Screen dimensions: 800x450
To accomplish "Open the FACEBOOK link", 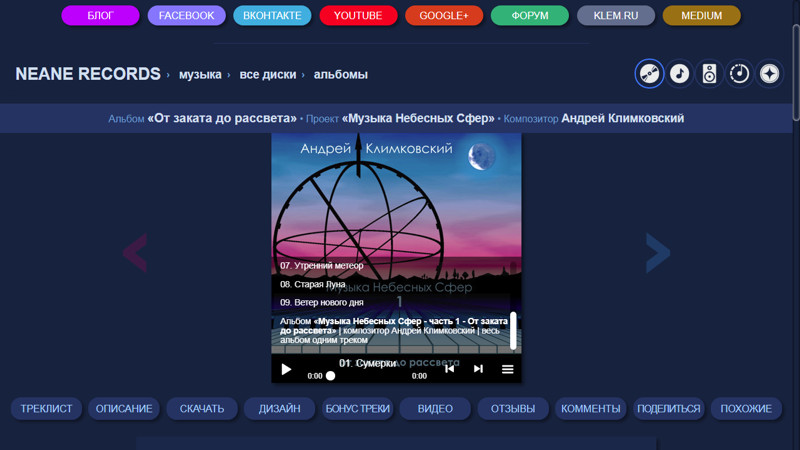I will 186,15.
